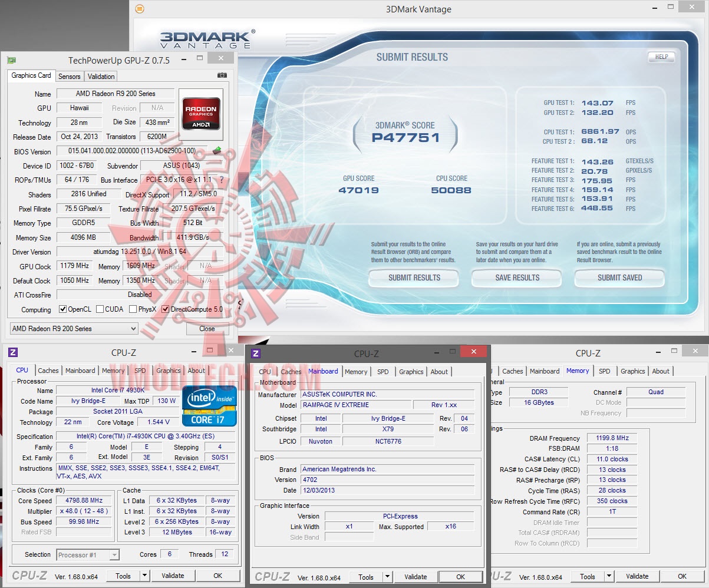
Task: Toggle the OpenCL checkbox
Action: [63, 309]
